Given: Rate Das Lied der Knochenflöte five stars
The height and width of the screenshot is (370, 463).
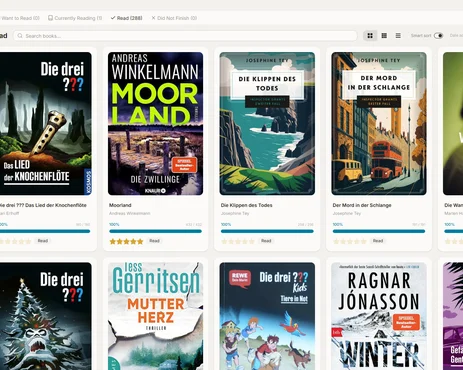Looking at the screenshot, I should click(29, 241).
